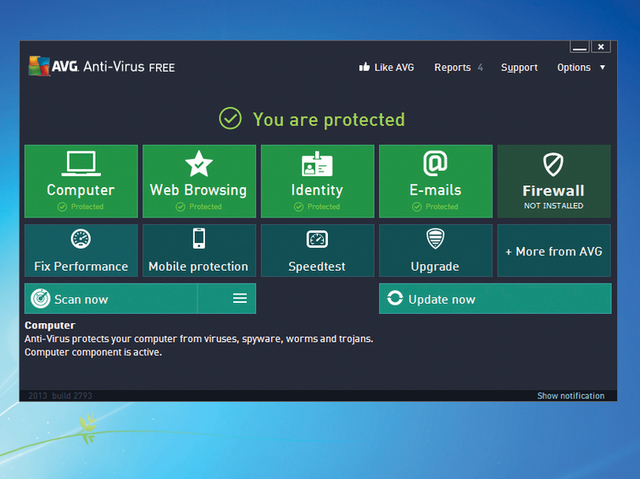Screen dimensions: 640x479
Task: Click the Show notification link
Action: coord(571,395)
